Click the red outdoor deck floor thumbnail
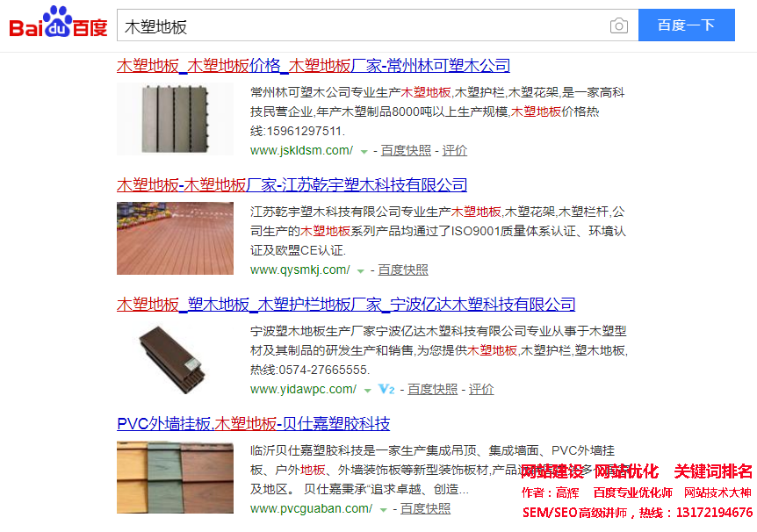This screenshot has height=532, width=757. point(176,238)
